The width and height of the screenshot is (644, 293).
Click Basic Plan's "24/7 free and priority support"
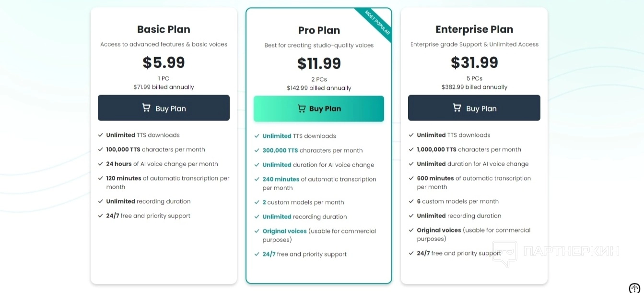pos(148,216)
